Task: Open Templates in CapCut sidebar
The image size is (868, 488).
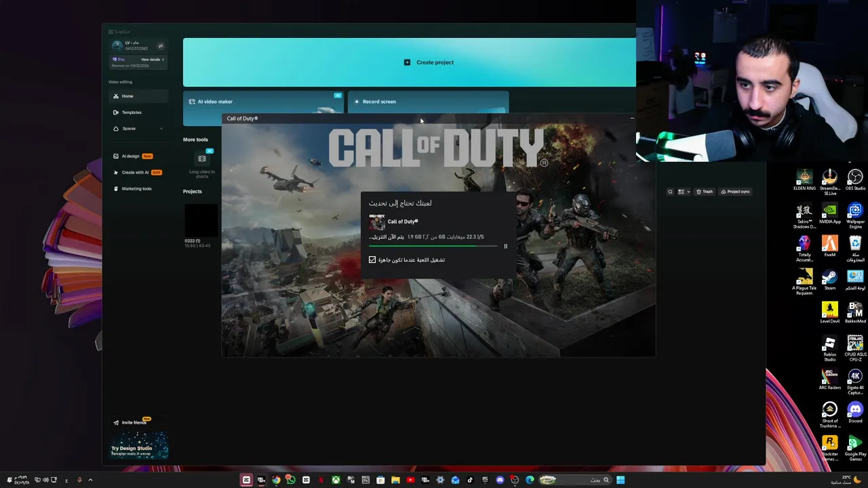Action: 139,113
